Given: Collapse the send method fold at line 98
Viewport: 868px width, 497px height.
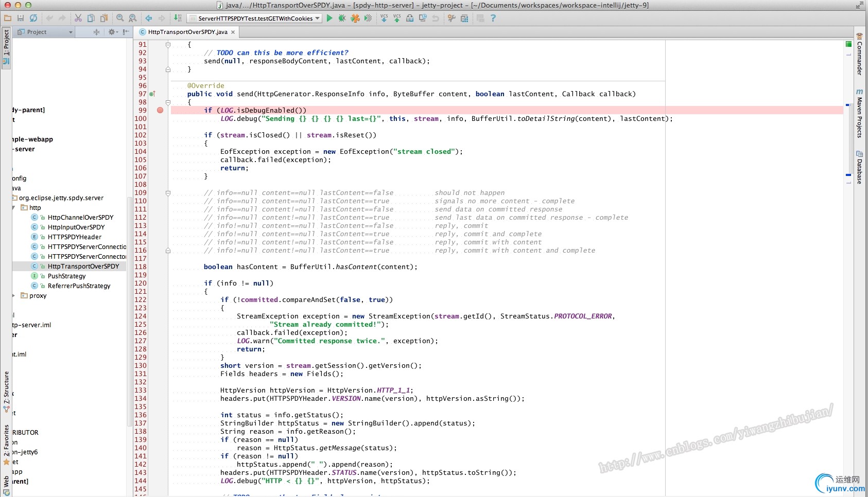Looking at the screenshot, I should click(x=168, y=102).
